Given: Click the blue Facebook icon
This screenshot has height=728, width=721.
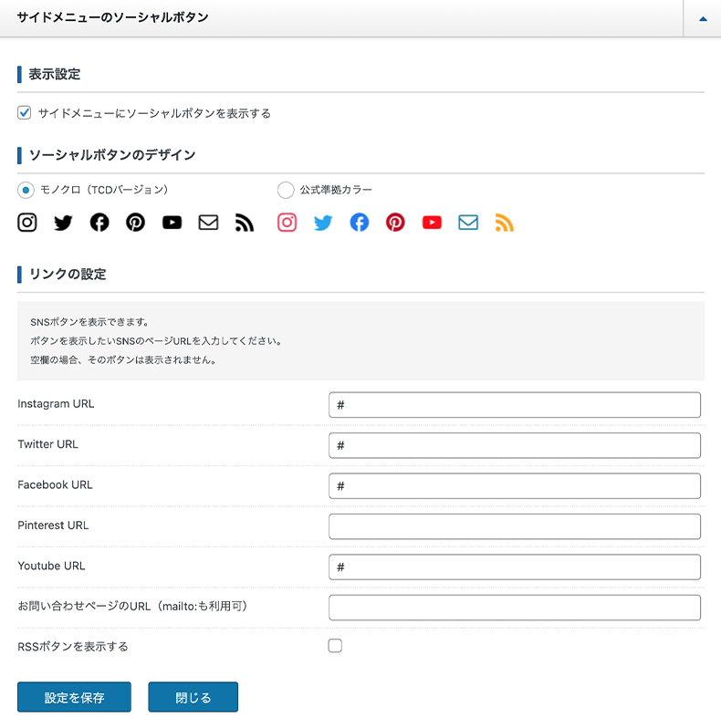Looking at the screenshot, I should (360, 223).
